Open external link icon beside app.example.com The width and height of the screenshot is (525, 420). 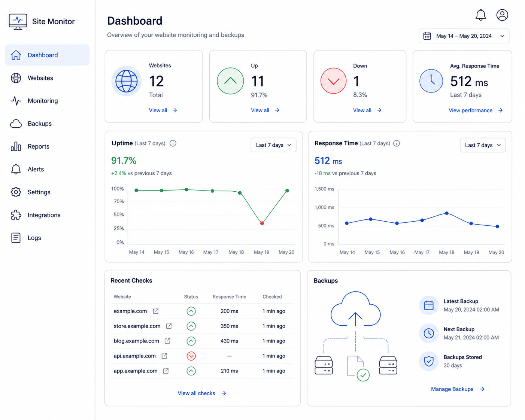click(x=166, y=371)
